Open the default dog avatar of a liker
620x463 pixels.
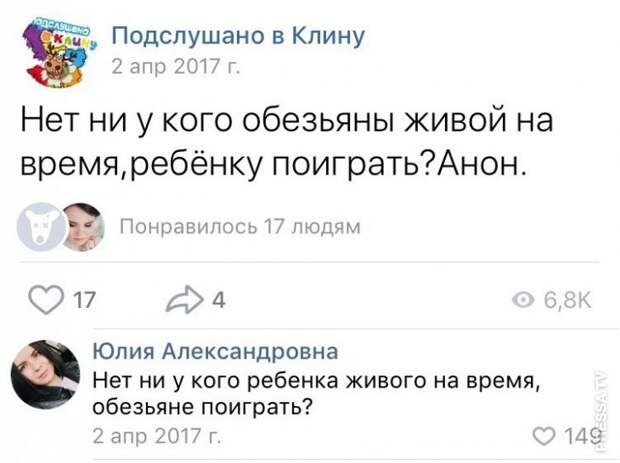[x=39, y=229]
